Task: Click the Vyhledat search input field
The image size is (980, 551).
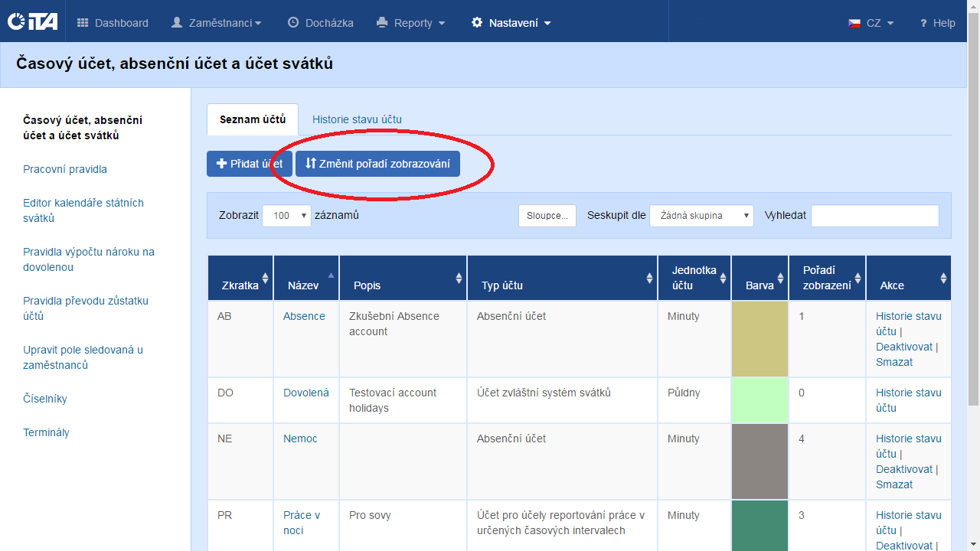Action: [874, 216]
